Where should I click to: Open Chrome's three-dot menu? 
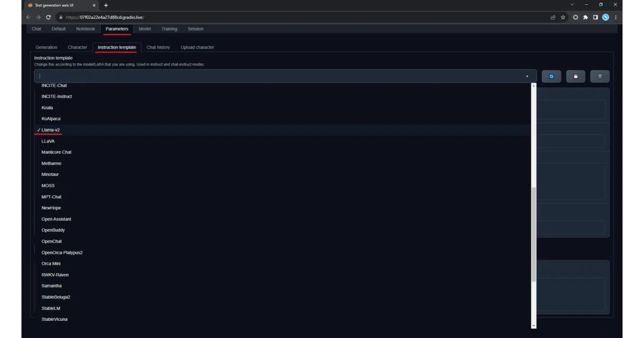tap(616, 17)
